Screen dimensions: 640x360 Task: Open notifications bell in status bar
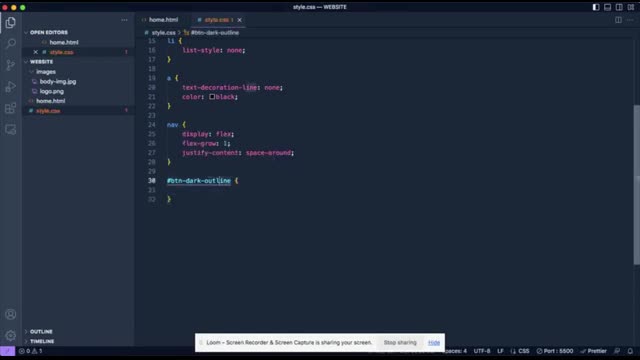630,351
